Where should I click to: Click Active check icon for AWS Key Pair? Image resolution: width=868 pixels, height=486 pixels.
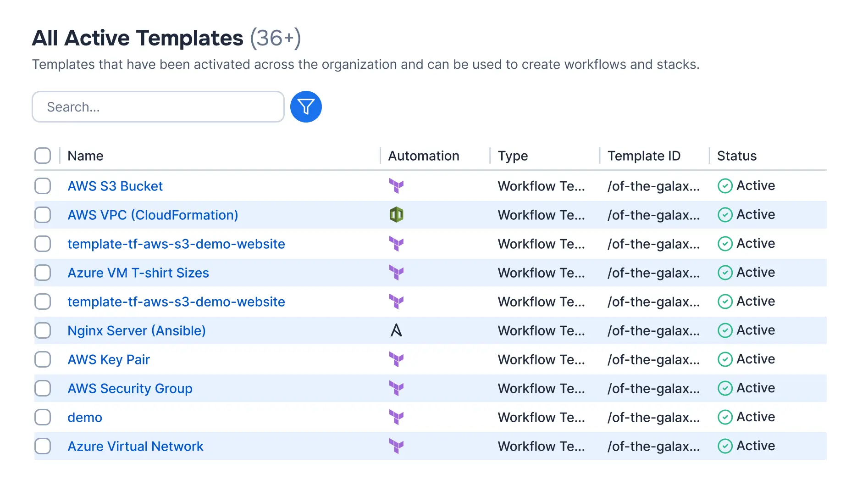tap(725, 359)
